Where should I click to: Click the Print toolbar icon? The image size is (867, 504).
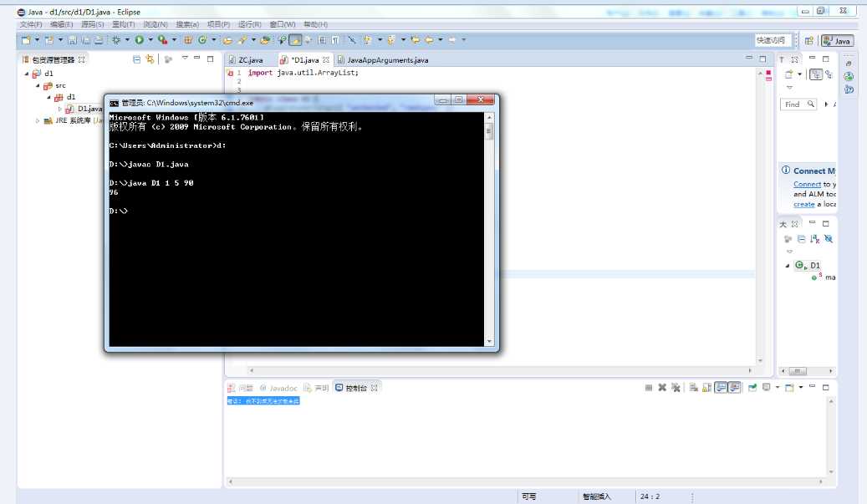pyautogui.click(x=99, y=40)
